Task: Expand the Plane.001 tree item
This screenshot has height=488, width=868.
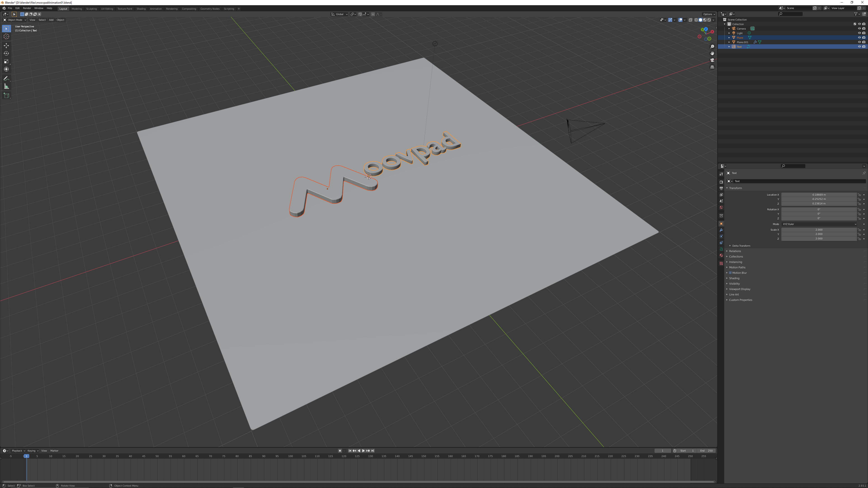Action: tap(729, 42)
